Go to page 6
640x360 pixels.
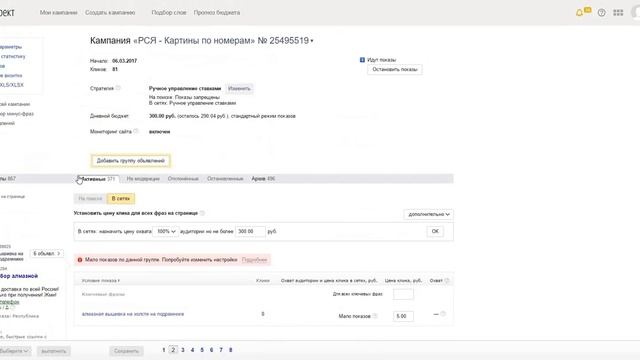click(x=211, y=350)
